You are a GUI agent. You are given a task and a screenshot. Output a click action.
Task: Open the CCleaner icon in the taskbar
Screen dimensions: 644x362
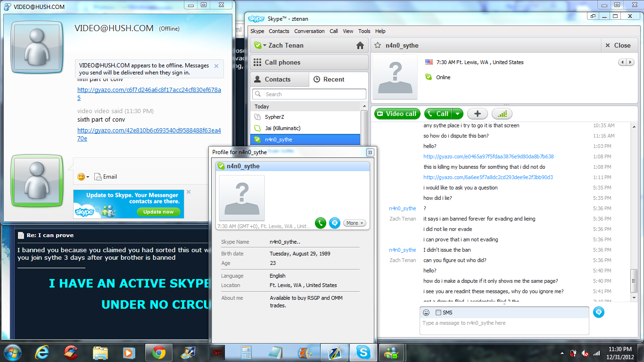coord(71,352)
